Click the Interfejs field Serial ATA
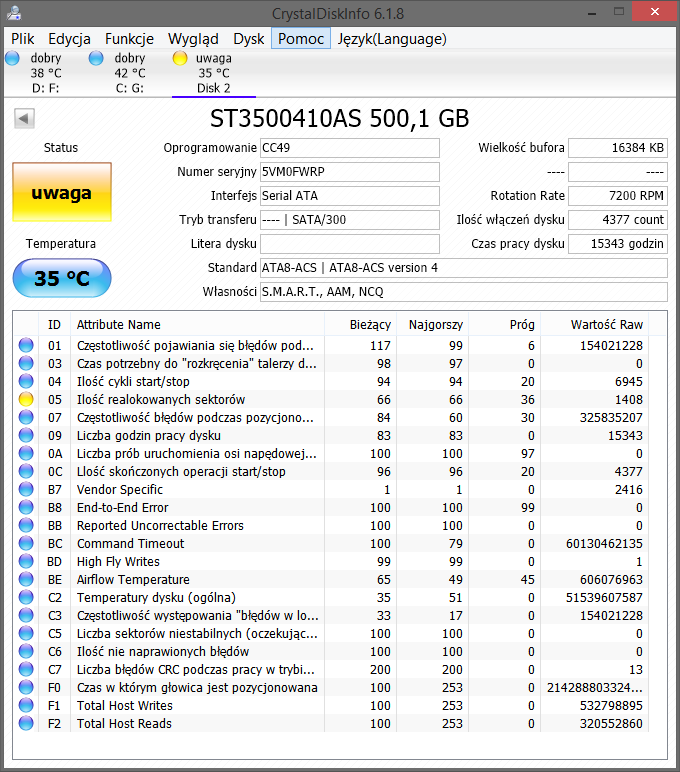Screen dimensions: 680x772 click(350, 196)
